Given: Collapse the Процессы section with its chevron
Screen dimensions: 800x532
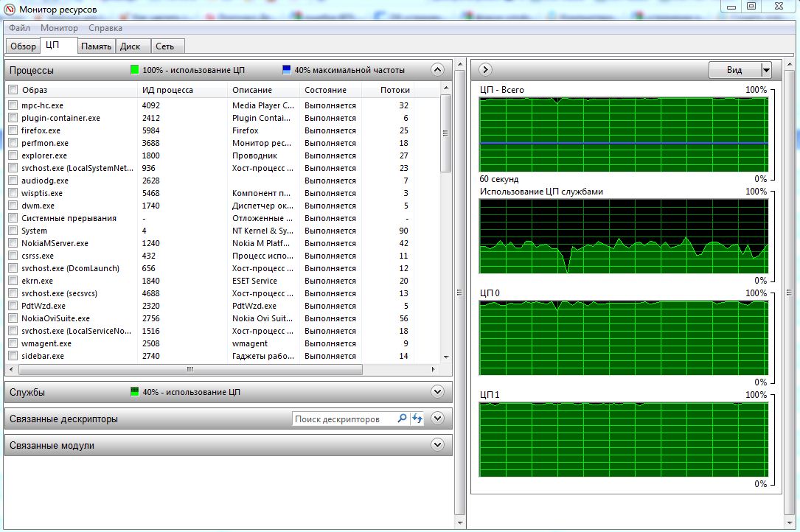Looking at the screenshot, I should (x=437, y=70).
